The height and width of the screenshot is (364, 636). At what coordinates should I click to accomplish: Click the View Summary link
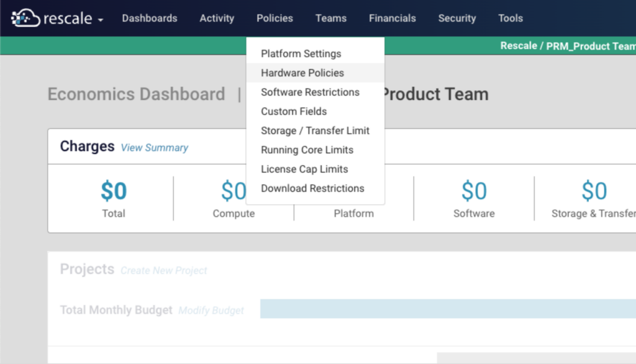coord(154,148)
